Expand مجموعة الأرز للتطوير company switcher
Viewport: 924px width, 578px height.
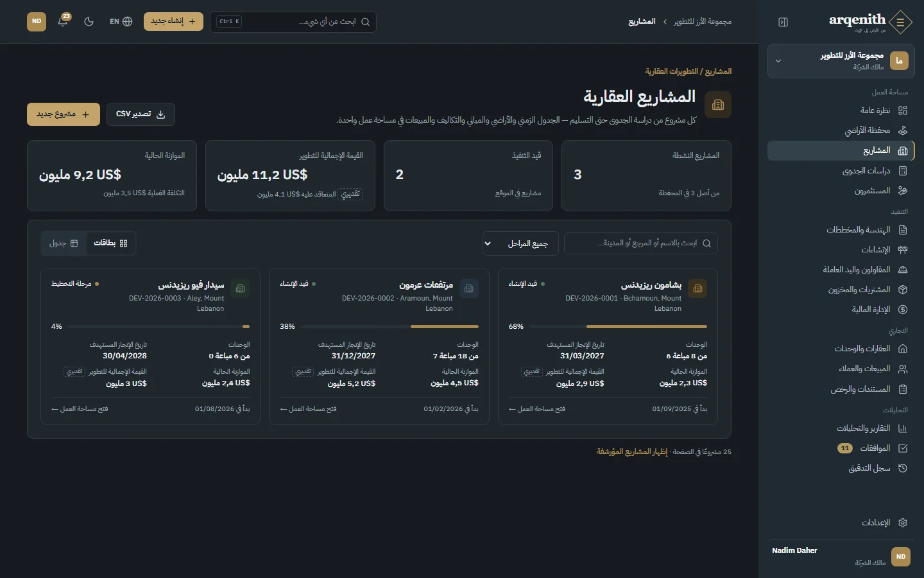(x=841, y=61)
